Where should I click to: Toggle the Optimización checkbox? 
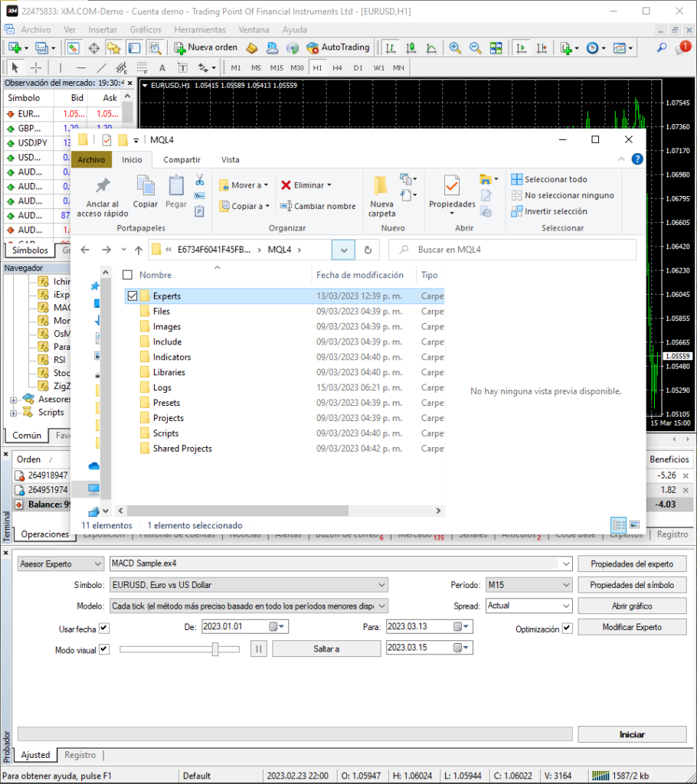coord(567,629)
